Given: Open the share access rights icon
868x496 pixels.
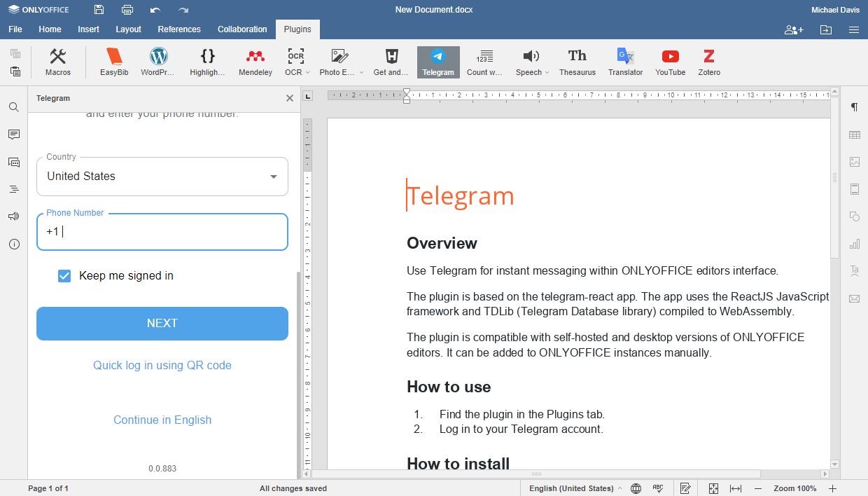Looking at the screenshot, I should [794, 29].
